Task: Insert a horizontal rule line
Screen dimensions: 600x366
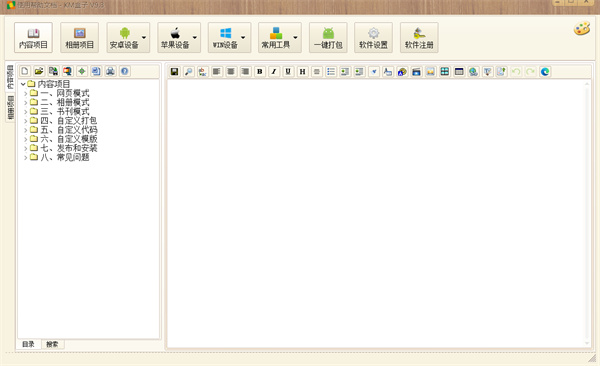Action: click(x=317, y=72)
